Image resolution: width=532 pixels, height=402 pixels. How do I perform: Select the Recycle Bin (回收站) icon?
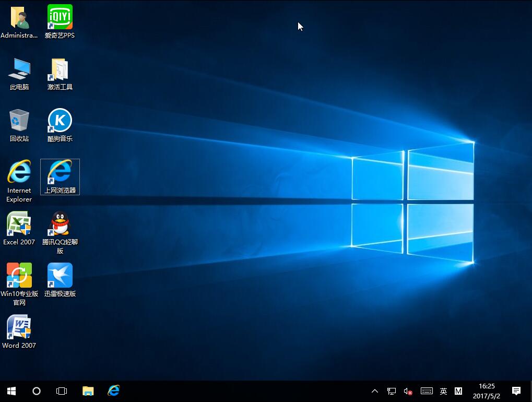click(19, 121)
